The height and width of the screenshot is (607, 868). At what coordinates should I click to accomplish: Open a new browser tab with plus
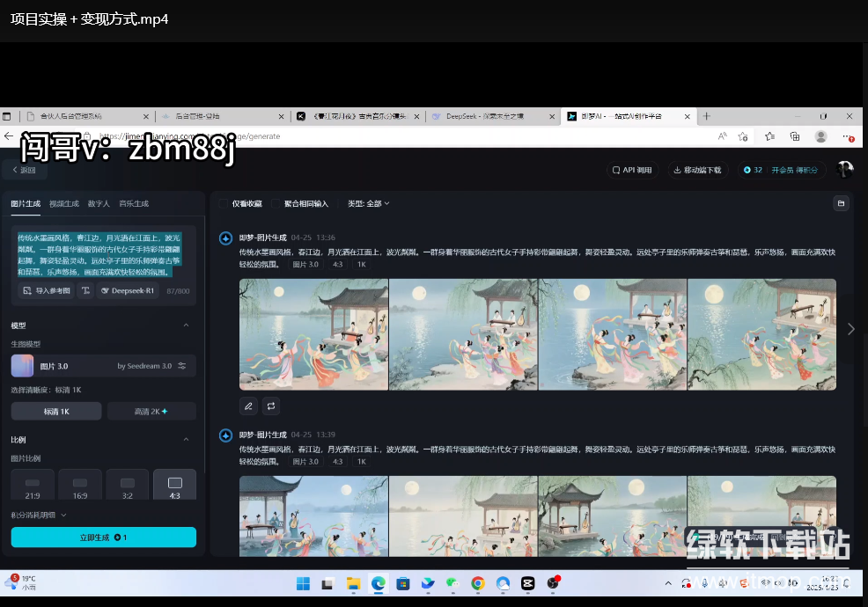pos(706,116)
